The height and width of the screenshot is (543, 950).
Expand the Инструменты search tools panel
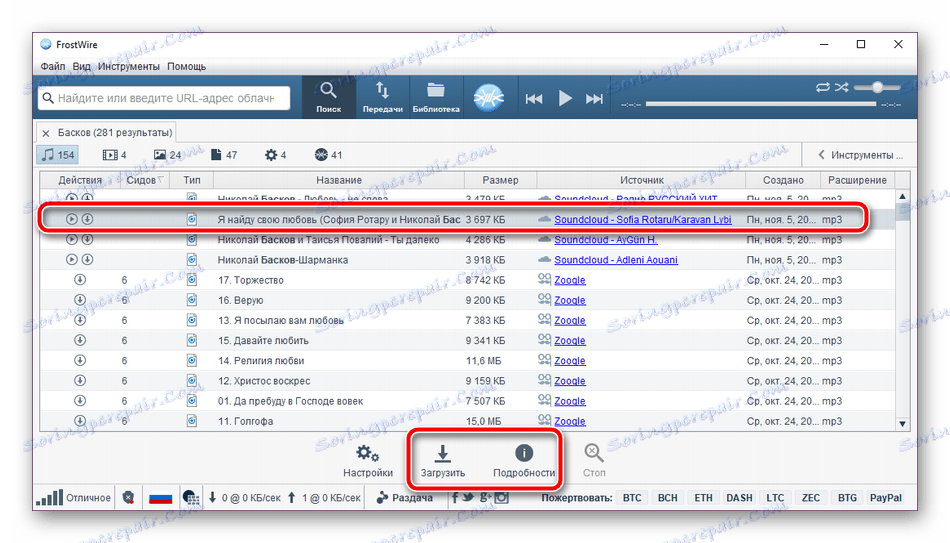coord(860,155)
